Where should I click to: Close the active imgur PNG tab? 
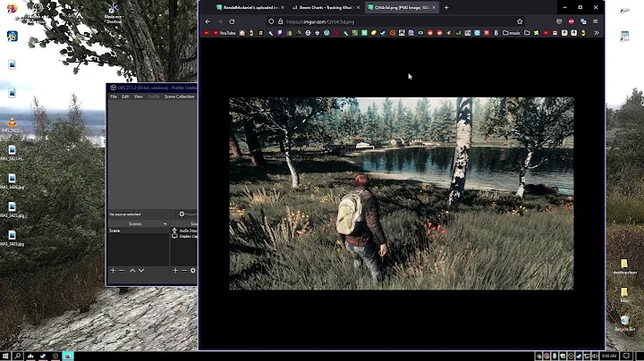coord(434,7)
